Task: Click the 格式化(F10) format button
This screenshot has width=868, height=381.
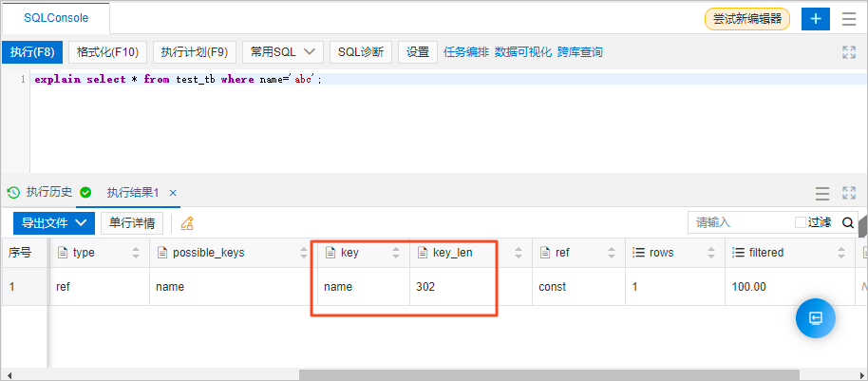Action: (x=107, y=52)
